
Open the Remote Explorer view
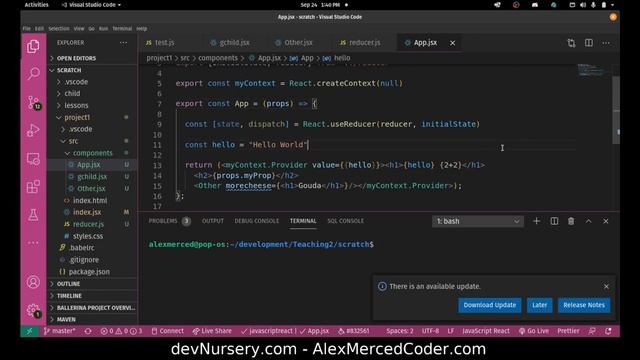pyautogui.click(x=33, y=159)
